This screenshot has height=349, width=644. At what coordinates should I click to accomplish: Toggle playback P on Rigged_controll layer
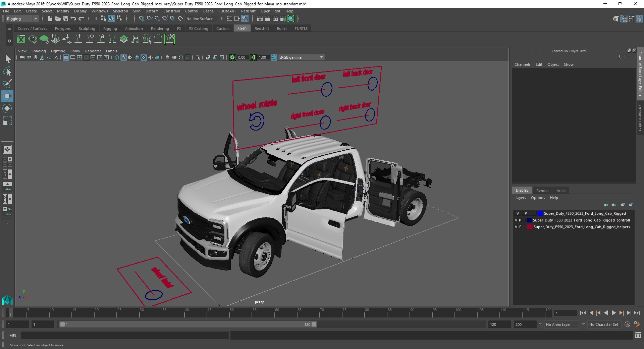point(520,220)
